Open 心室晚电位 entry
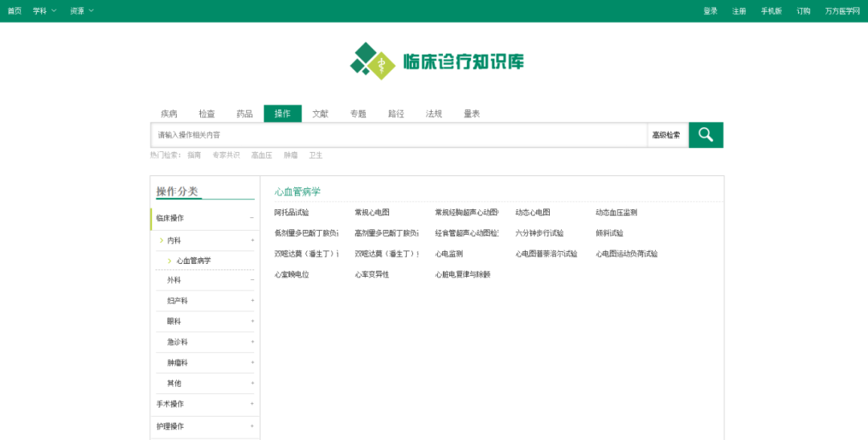 (292, 274)
